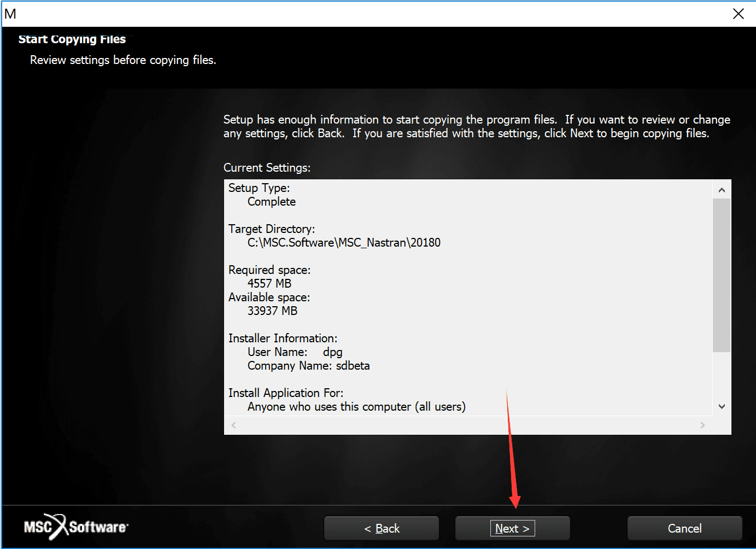Click the Target Directory path C:\MSC.Software\MSC_Nastran\20180
756x549 pixels.
coord(344,242)
